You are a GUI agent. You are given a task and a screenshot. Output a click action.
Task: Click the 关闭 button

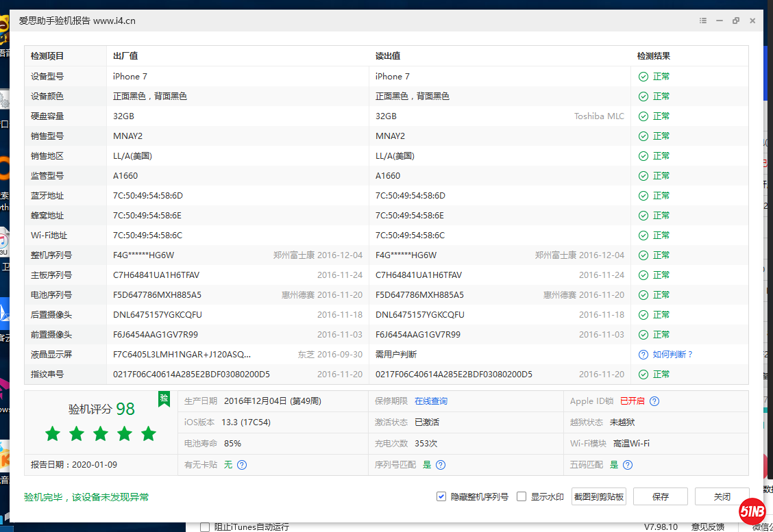click(722, 496)
